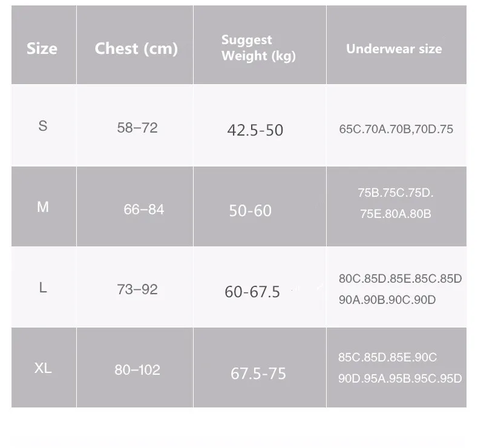Image resolution: width=478 pixels, height=448 pixels.
Task: Click the Suggest Weight (kg) header
Action: coord(258,48)
